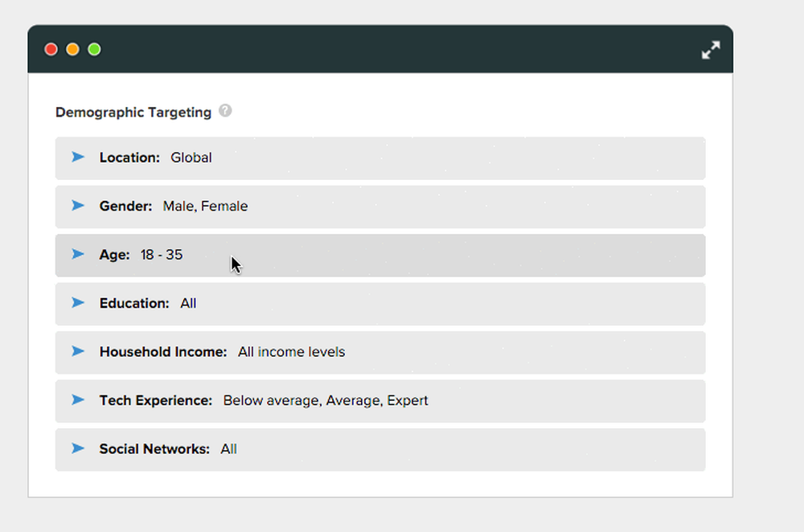Click the "Global" location value
The image size is (804, 532).
pyautogui.click(x=191, y=158)
